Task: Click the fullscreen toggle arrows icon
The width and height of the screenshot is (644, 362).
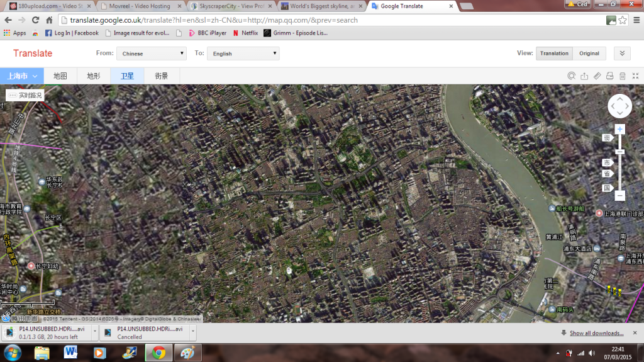Action: pyautogui.click(x=635, y=76)
